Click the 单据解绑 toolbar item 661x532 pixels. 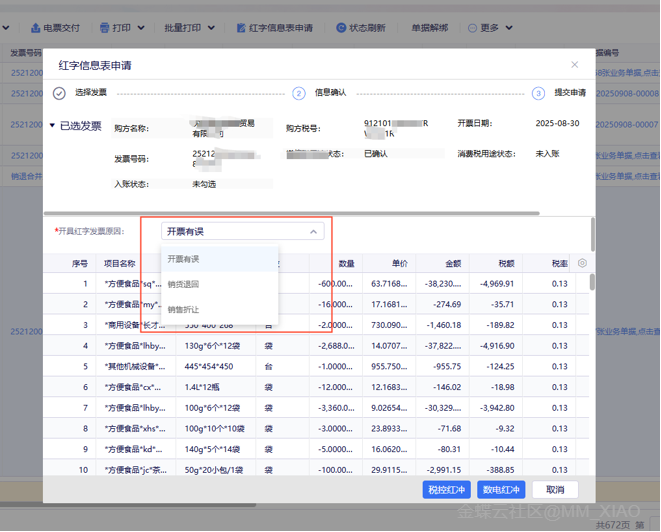point(430,28)
